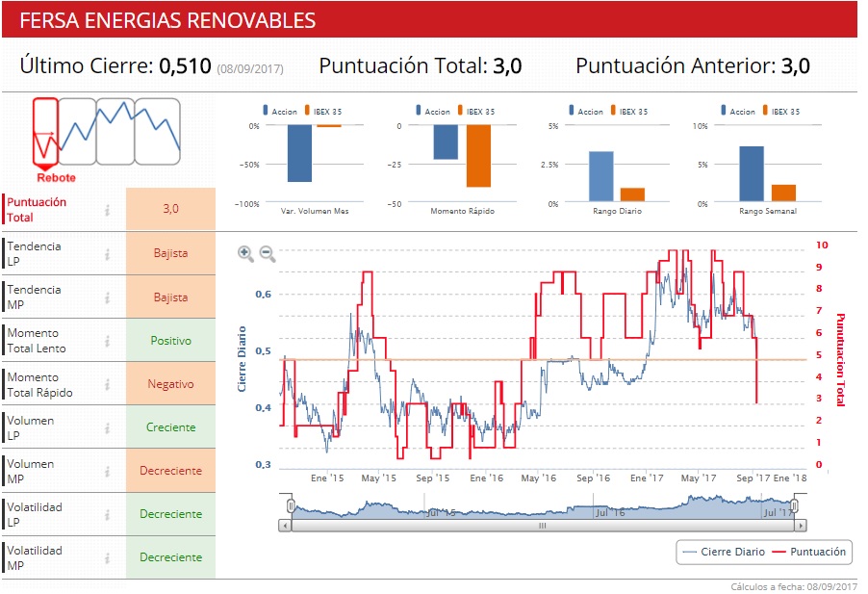This screenshot has width=868, height=594.
Task: Click the 3,0 value cell of Puntuación Total
Action: coord(170,209)
